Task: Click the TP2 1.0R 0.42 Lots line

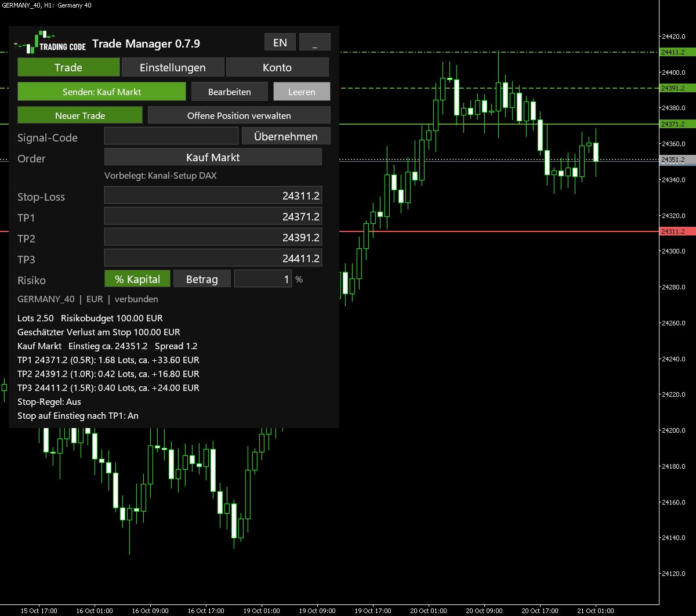Action: click(x=108, y=374)
